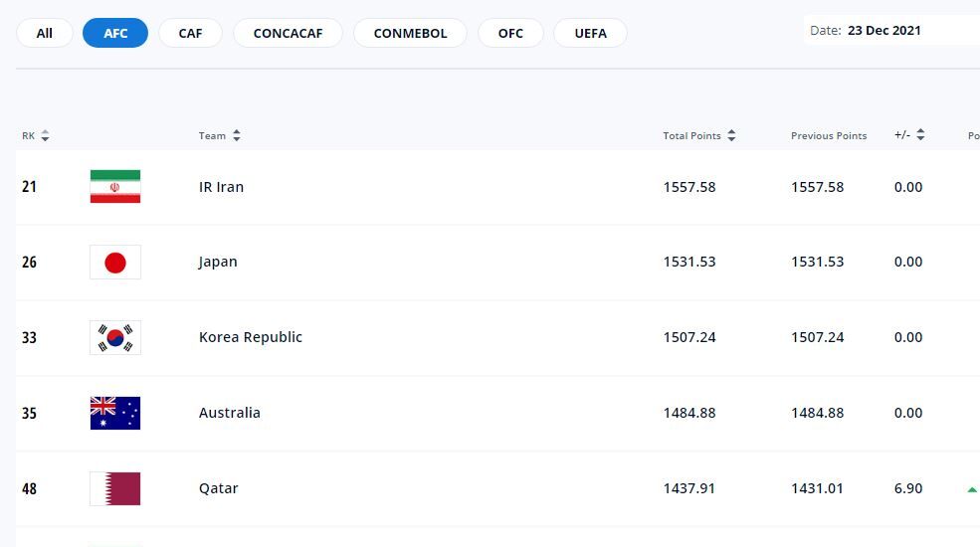The width and height of the screenshot is (980, 547).
Task: Sort by Team column arrows
Action: 237,136
